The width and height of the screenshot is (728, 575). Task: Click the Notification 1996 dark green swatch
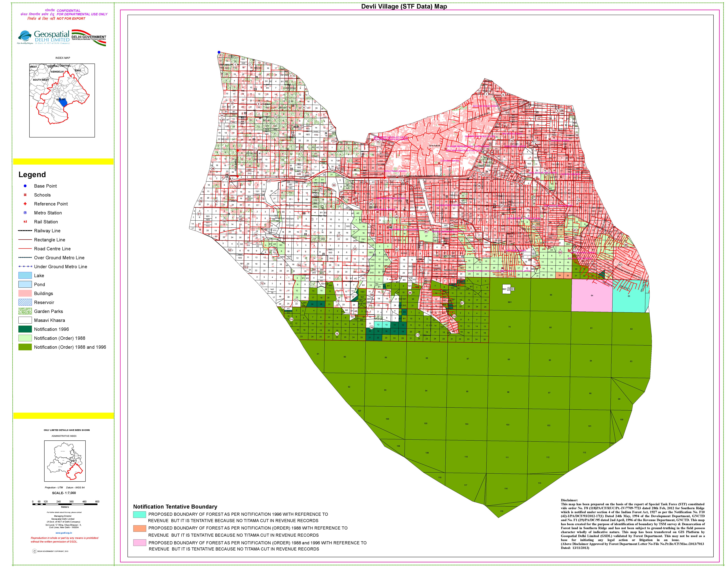tap(25, 329)
